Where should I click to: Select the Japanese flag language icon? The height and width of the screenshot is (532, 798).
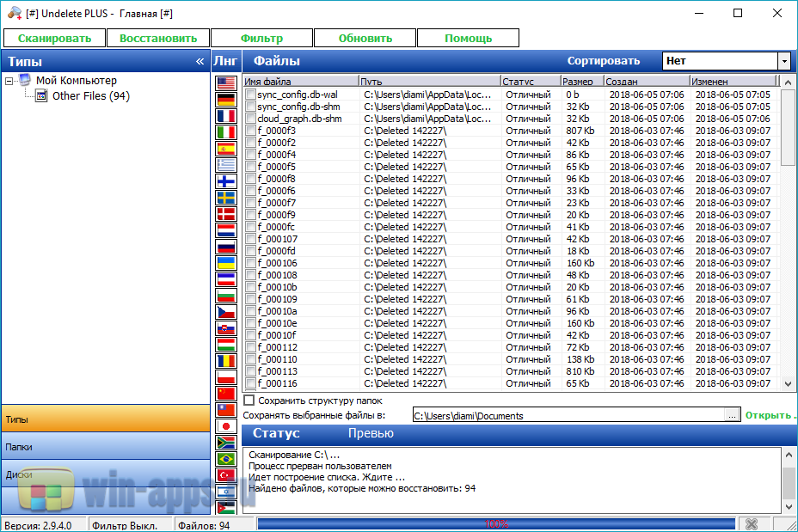click(x=226, y=426)
